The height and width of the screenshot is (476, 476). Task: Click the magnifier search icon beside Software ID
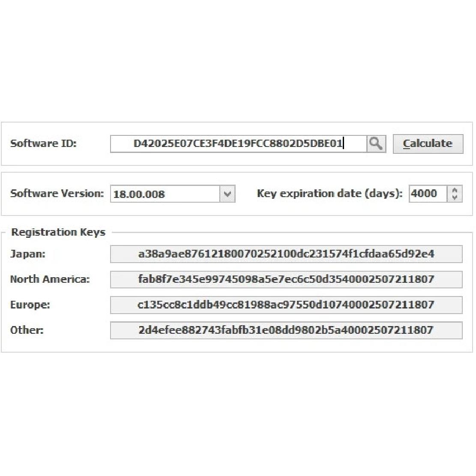(376, 144)
